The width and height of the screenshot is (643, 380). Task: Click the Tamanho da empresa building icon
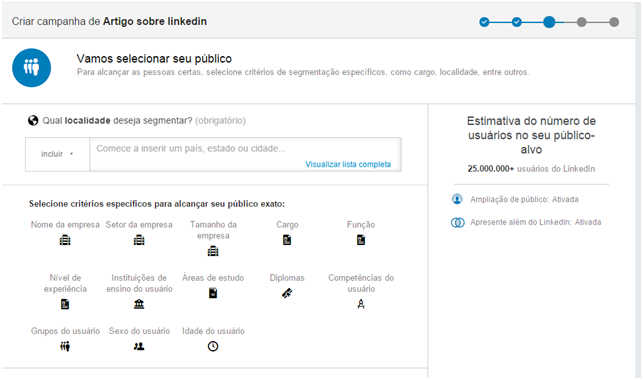[x=213, y=251]
